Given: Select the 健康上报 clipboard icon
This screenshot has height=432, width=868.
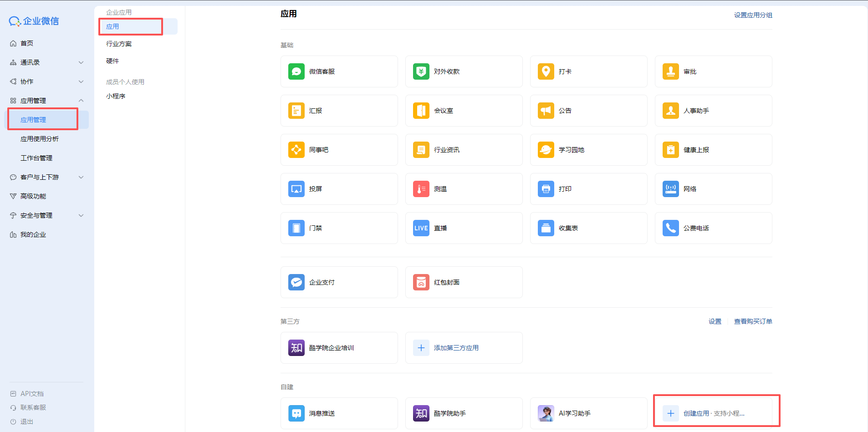Looking at the screenshot, I should click(x=671, y=150).
